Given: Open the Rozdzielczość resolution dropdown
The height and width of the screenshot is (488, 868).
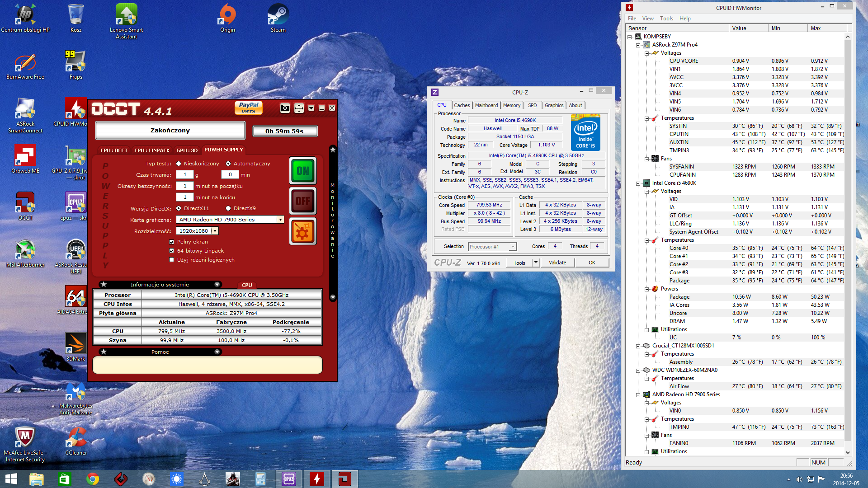Looking at the screenshot, I should point(215,231).
